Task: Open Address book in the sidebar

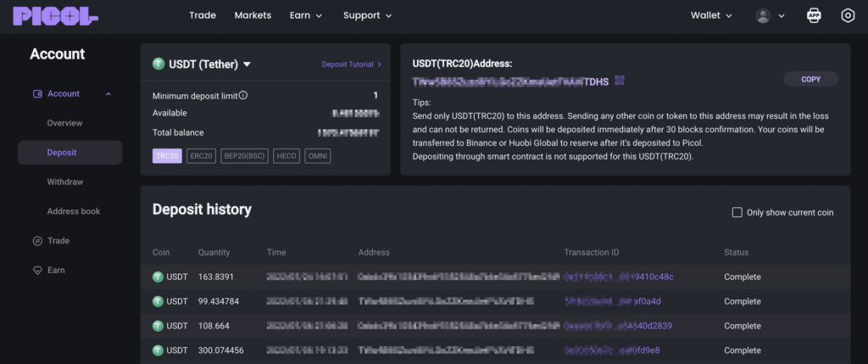Action: pos(74,211)
